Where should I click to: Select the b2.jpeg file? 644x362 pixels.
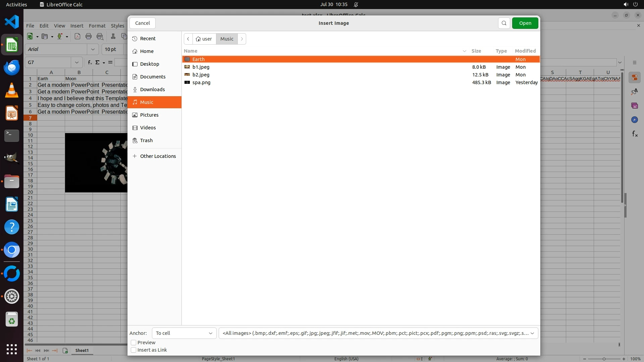point(201,75)
